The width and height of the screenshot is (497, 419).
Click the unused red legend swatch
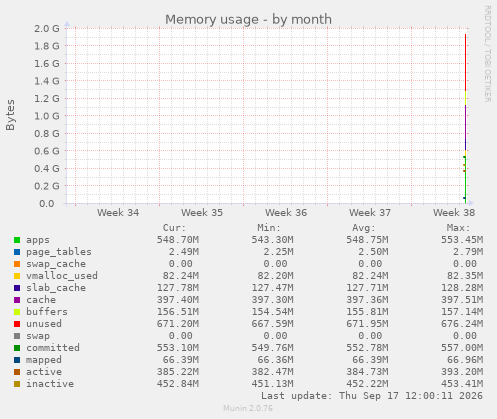[x=17, y=324]
